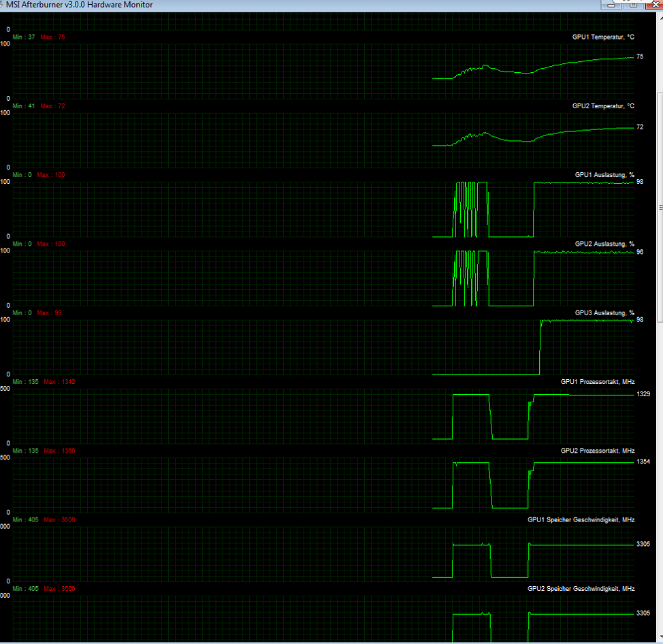Click the GPU2 Prozessortakt graph label
The image size is (663, 644).
[597, 451]
